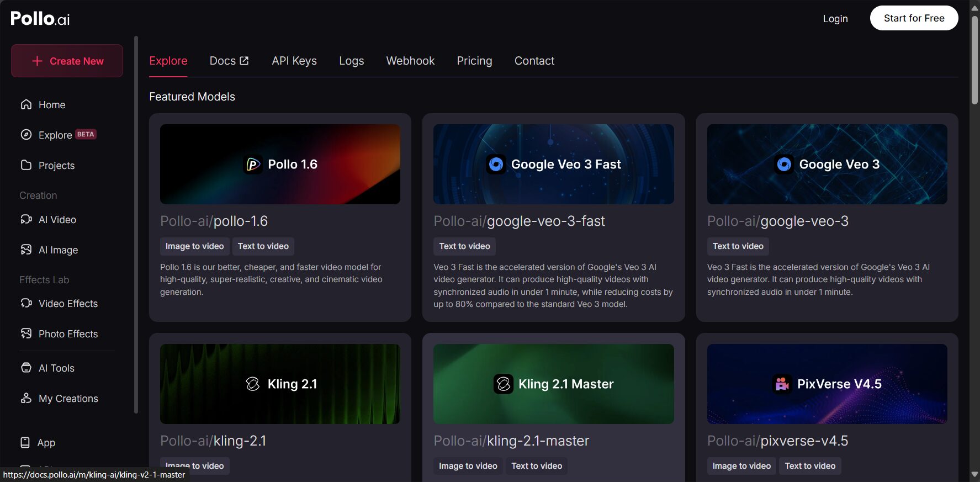This screenshot has height=482, width=980.
Task: Open Photo Effects in the sidebar
Action: [x=67, y=333]
